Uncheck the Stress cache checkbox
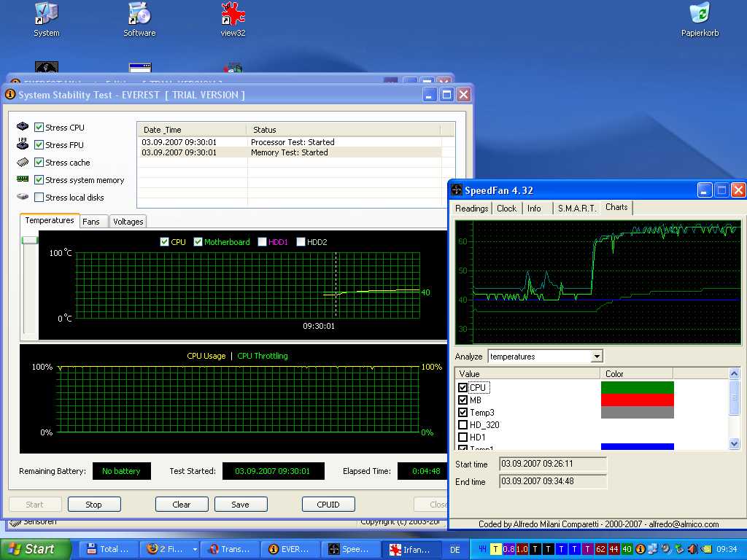This screenshot has width=747, height=560. pyautogui.click(x=39, y=163)
